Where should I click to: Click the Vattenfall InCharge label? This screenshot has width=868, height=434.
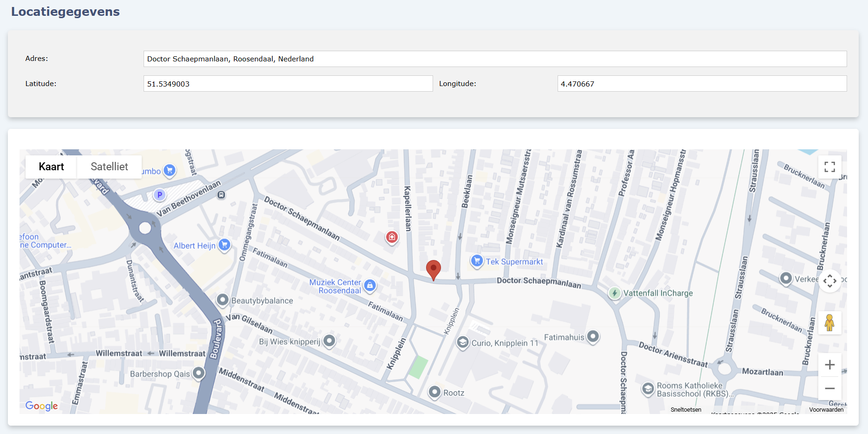658,293
